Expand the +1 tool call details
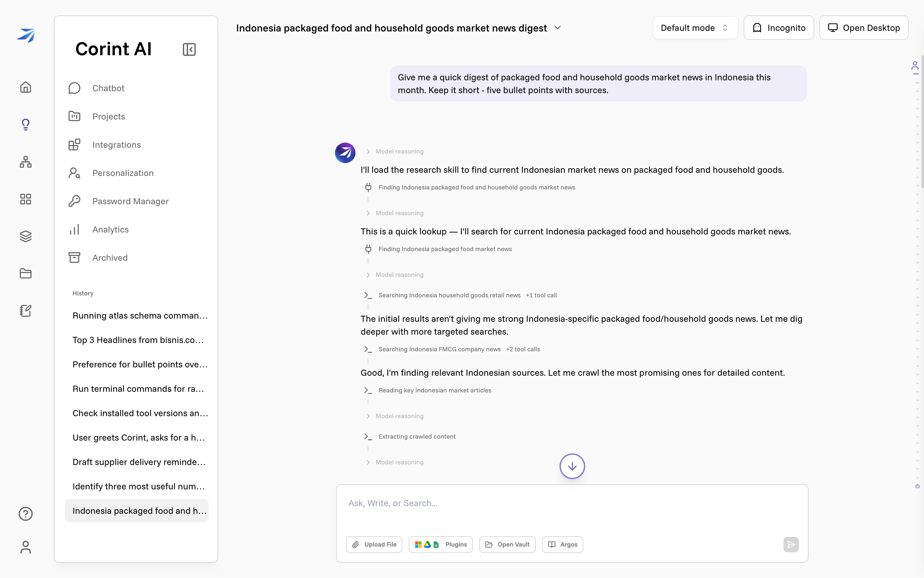 tap(541, 295)
